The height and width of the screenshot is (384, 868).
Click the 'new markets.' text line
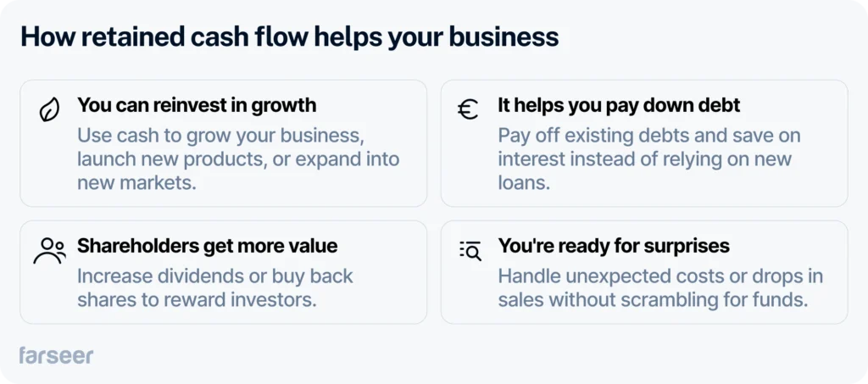[x=137, y=183]
